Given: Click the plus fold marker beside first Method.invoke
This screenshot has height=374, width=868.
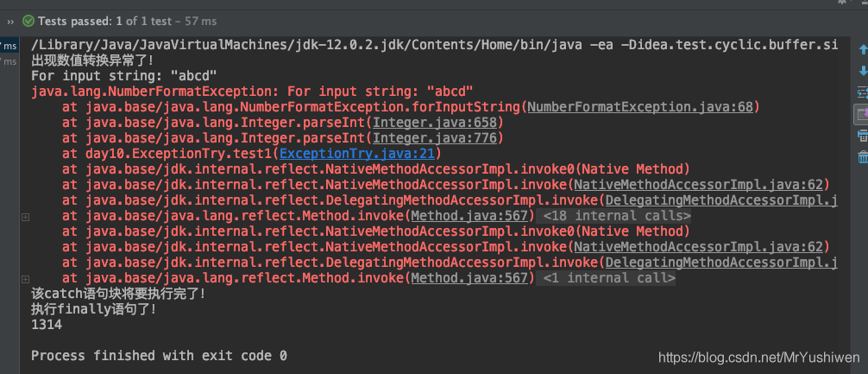Looking at the screenshot, I should point(25,217).
